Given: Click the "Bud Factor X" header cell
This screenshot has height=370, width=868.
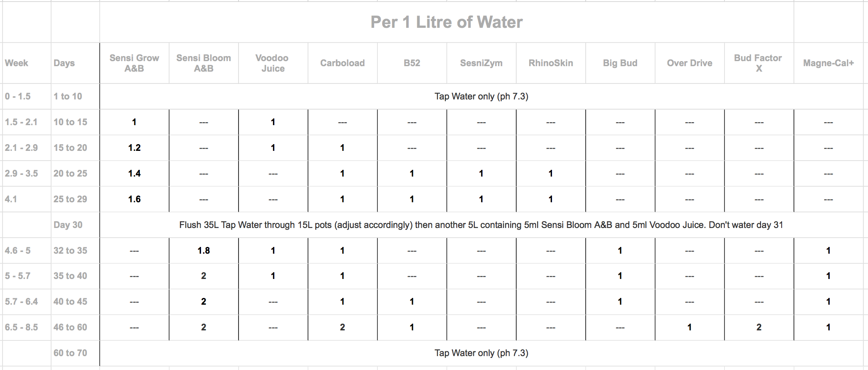Looking at the screenshot, I should tap(758, 63).
